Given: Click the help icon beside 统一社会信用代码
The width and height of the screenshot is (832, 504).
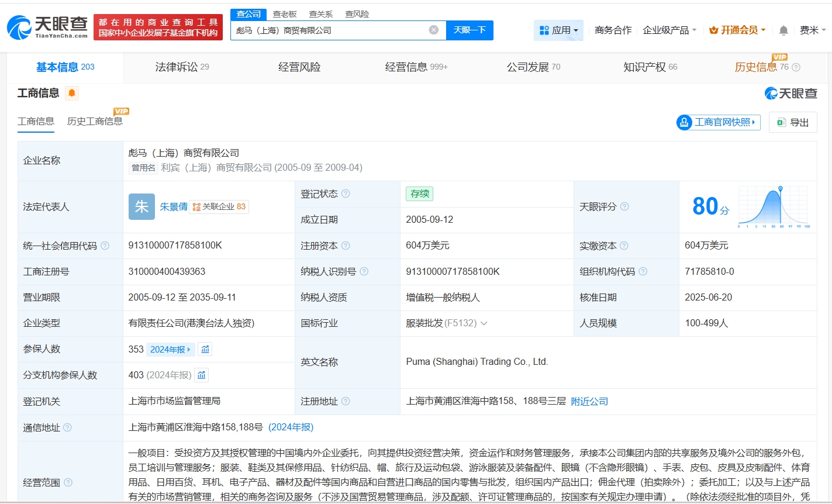Looking at the screenshot, I should click(105, 246).
